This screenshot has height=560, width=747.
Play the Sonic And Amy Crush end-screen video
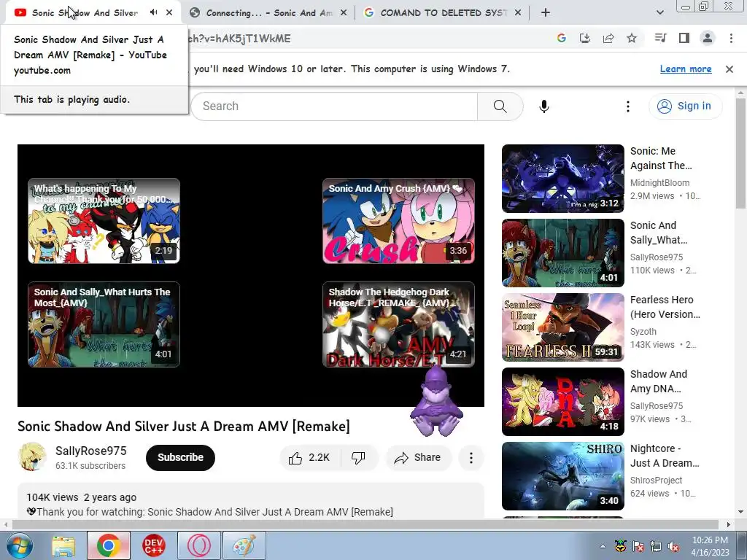coord(398,221)
